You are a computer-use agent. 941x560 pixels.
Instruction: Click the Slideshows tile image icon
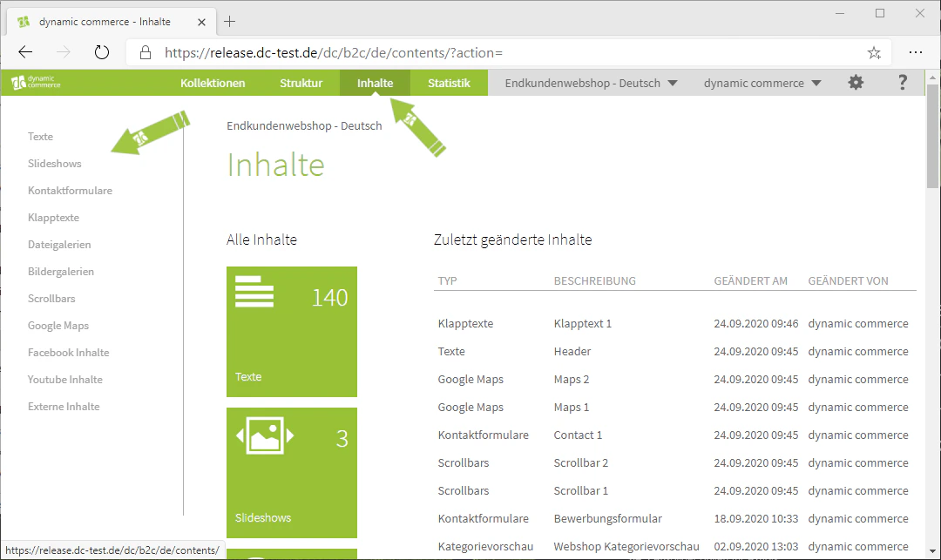click(x=265, y=435)
